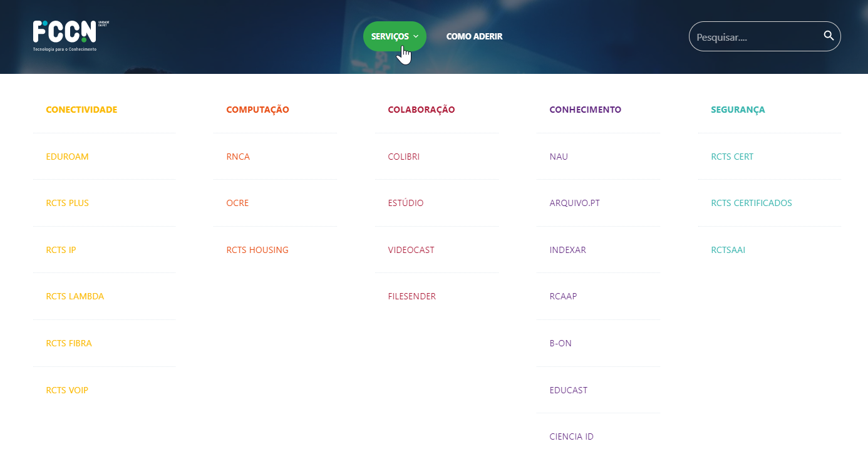868x449 pixels.
Task: Select RCTS PLUS under Conectividade
Action: 67,203
